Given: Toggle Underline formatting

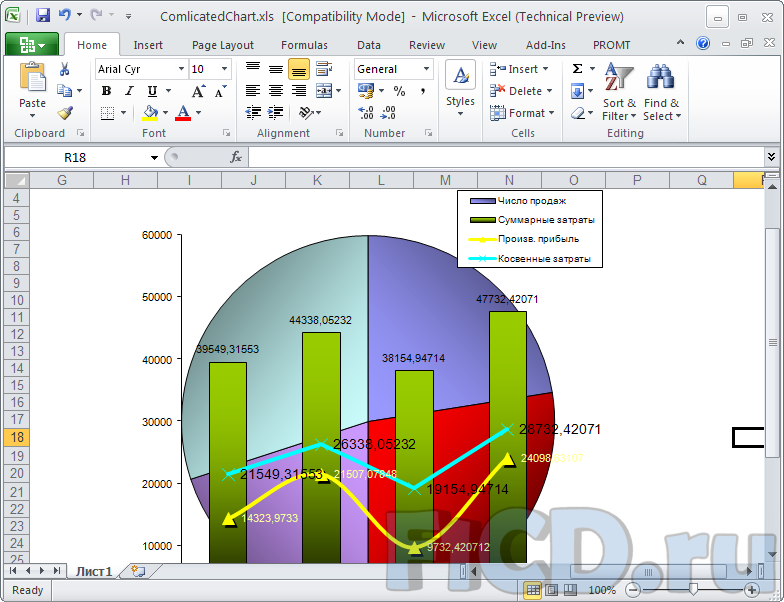Looking at the screenshot, I should tap(152, 91).
